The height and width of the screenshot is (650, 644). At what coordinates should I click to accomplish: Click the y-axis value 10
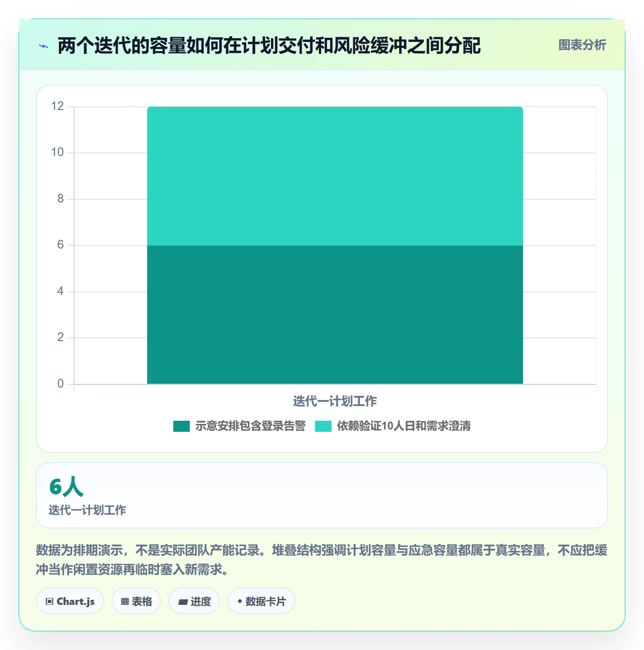[x=57, y=152]
